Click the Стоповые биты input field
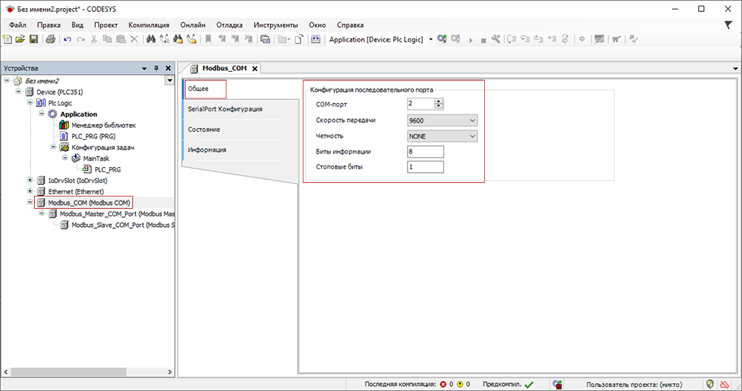The image size is (742, 391). (x=425, y=167)
